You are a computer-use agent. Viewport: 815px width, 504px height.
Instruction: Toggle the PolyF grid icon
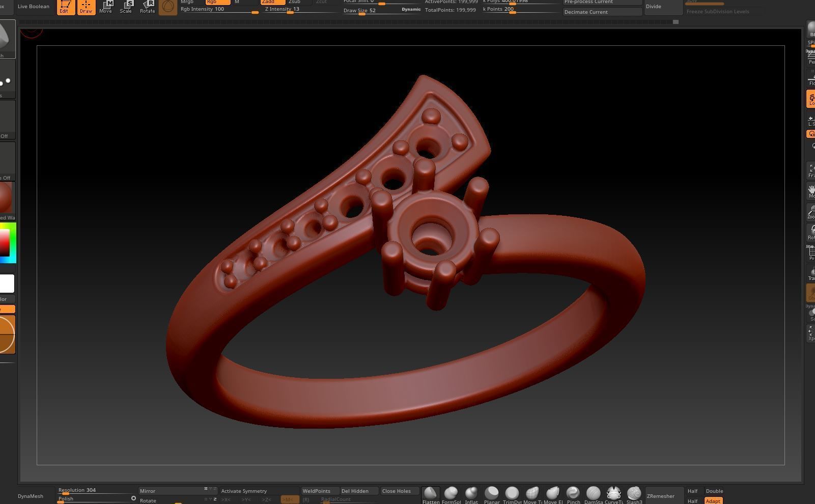(x=811, y=254)
